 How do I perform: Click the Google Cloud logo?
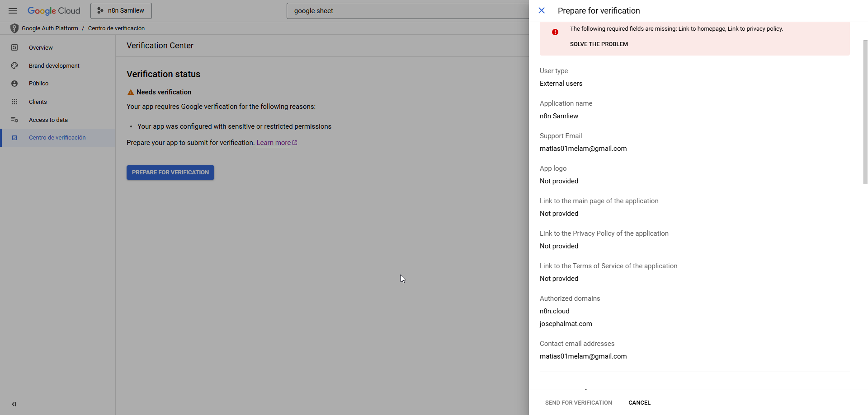point(54,11)
